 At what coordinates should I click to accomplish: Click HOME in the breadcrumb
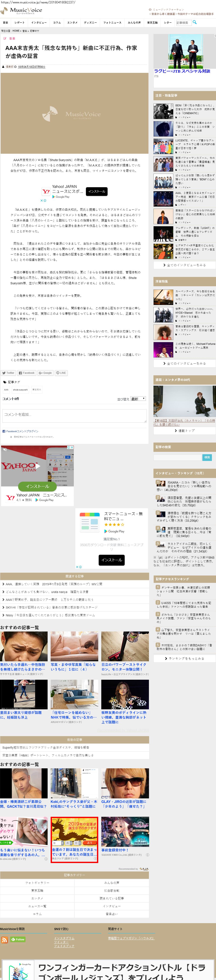(x=16, y=31)
